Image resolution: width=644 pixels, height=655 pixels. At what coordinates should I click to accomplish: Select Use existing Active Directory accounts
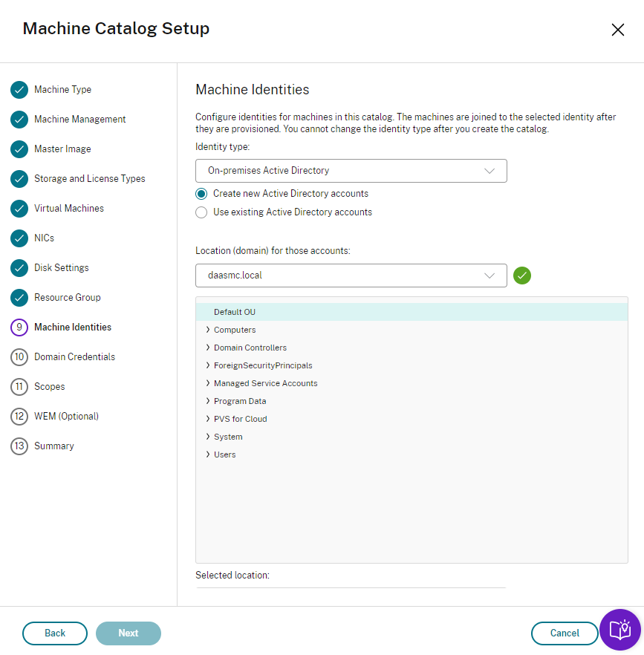tap(201, 212)
